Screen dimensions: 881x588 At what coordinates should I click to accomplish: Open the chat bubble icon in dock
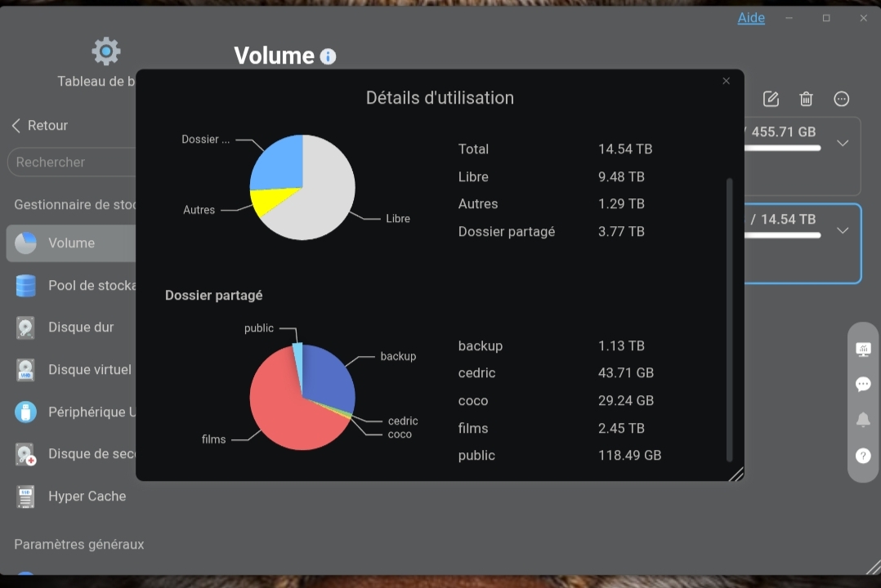click(x=863, y=384)
